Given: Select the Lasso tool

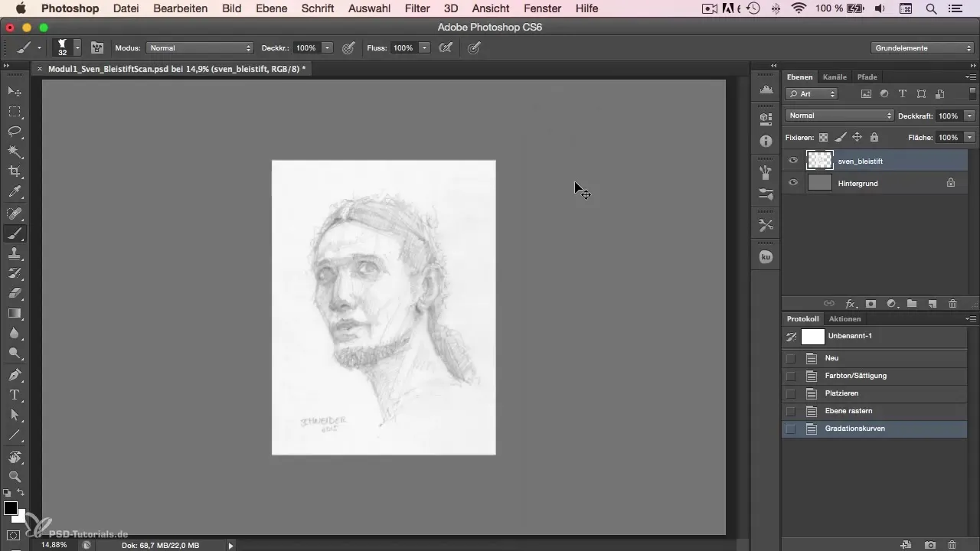Looking at the screenshot, I should (x=15, y=132).
